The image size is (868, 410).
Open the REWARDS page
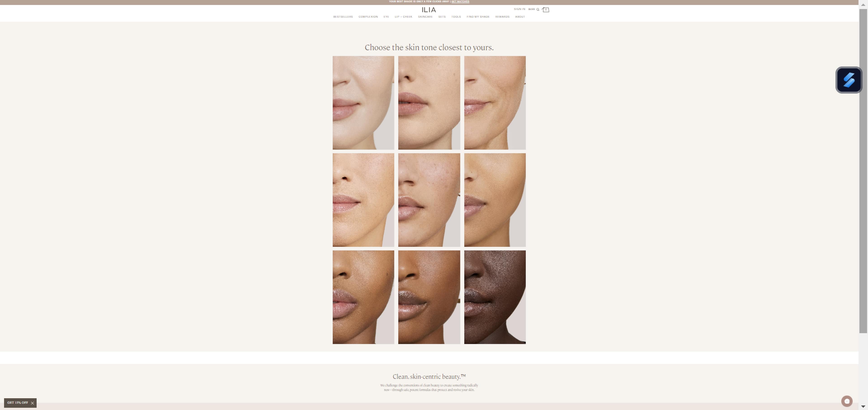[502, 16]
